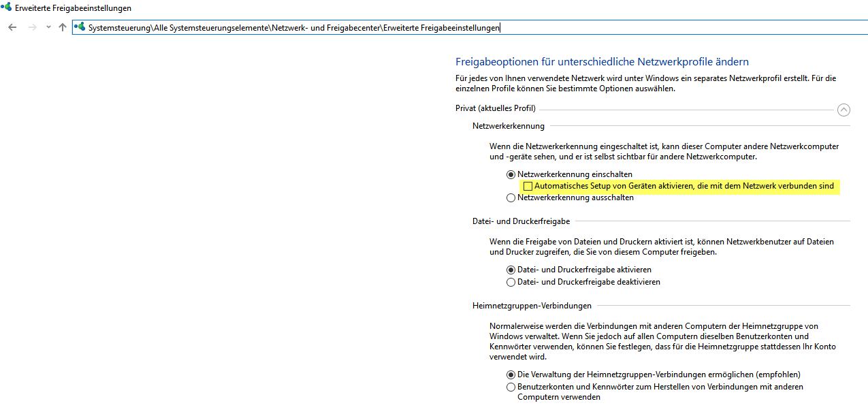
Task: Enable Automatisches Setup von Geräten checkbox
Action: (x=528, y=186)
